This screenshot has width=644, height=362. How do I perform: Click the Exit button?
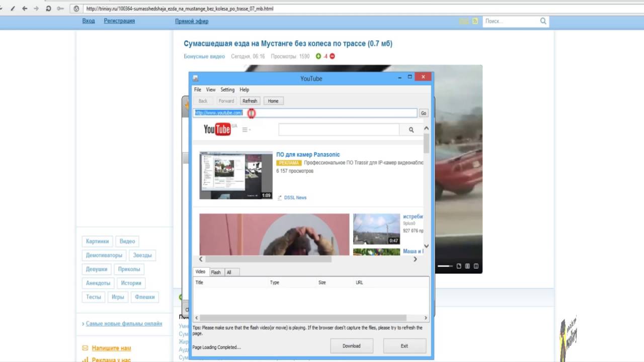tap(405, 346)
